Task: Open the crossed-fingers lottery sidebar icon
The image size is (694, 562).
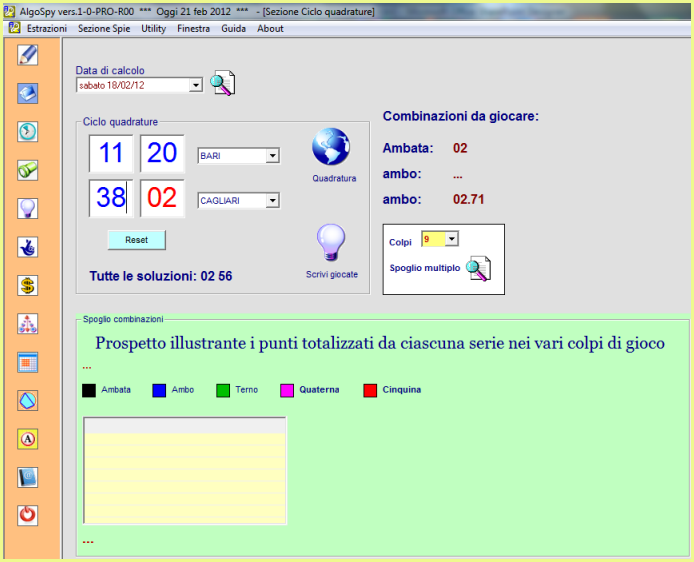Action: coord(28,247)
